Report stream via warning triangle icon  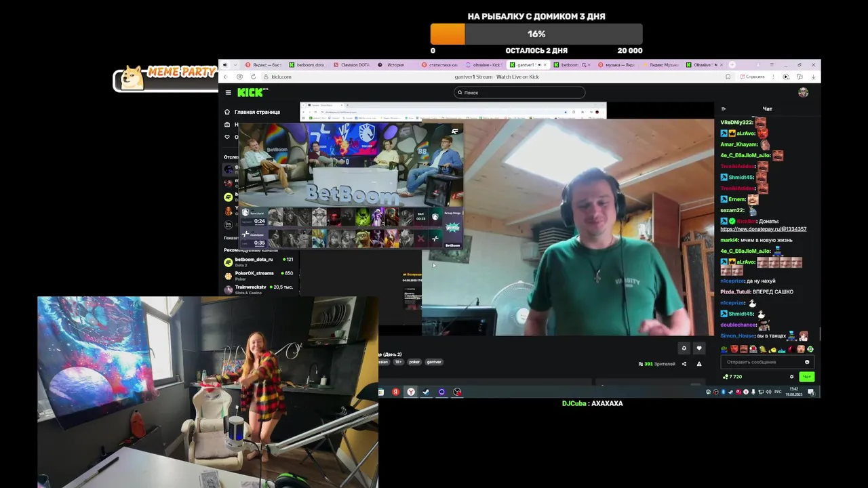pos(699,364)
